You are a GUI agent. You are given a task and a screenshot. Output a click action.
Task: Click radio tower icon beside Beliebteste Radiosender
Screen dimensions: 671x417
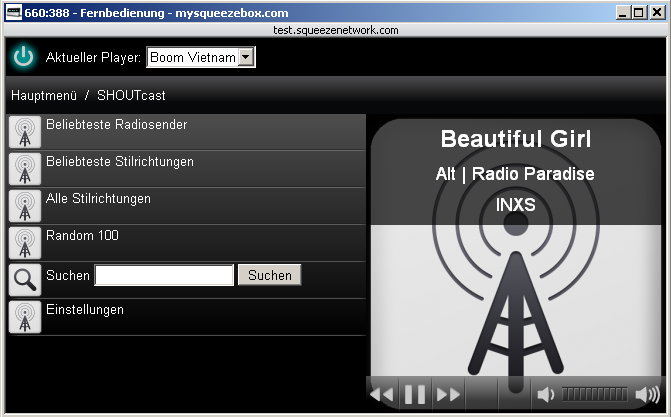point(25,131)
